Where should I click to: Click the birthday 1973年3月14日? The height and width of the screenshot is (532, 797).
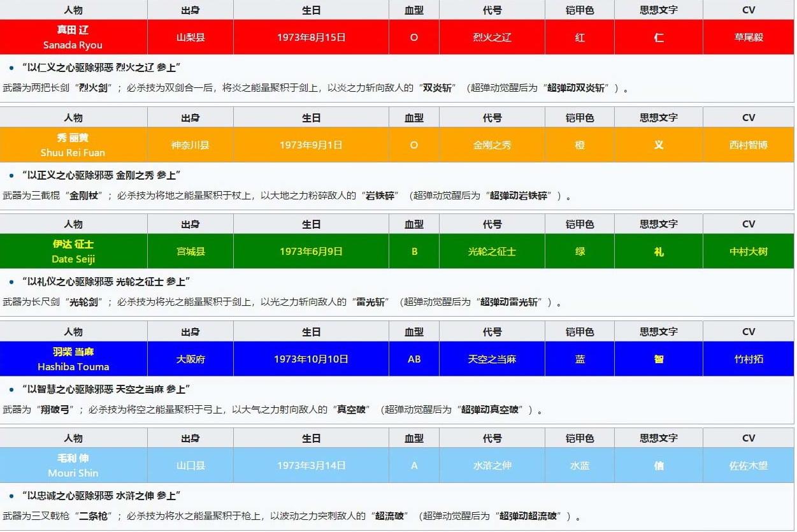point(311,465)
